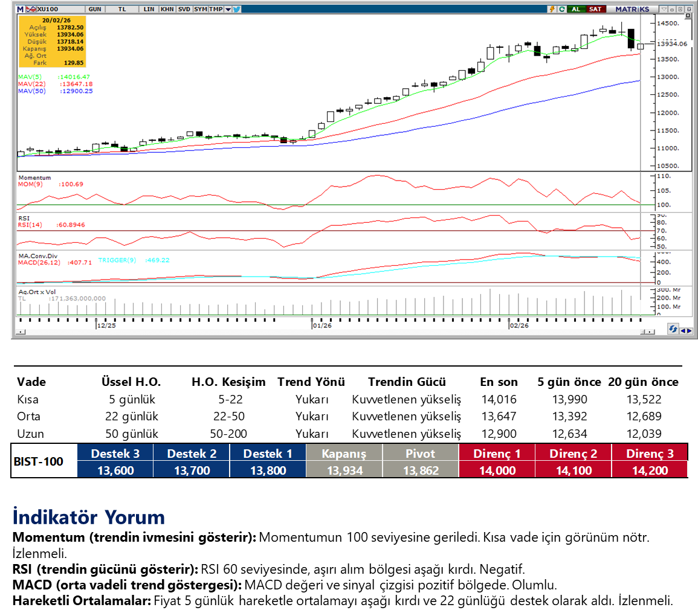Screen dimensions: 698x616
Task: Open the dropdown arrow next to TMP
Action: [227, 9]
